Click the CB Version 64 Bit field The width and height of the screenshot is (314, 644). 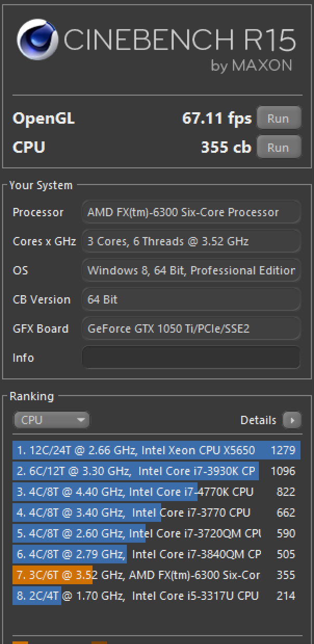click(x=191, y=299)
